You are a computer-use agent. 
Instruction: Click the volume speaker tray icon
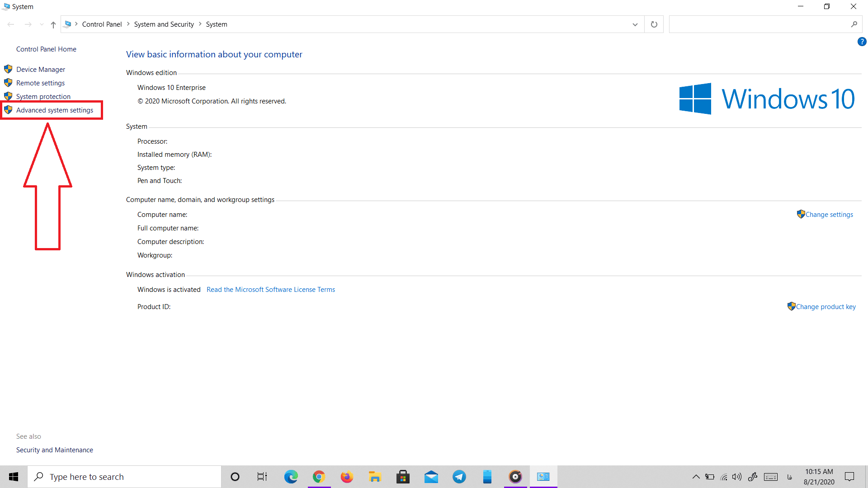coord(737,477)
